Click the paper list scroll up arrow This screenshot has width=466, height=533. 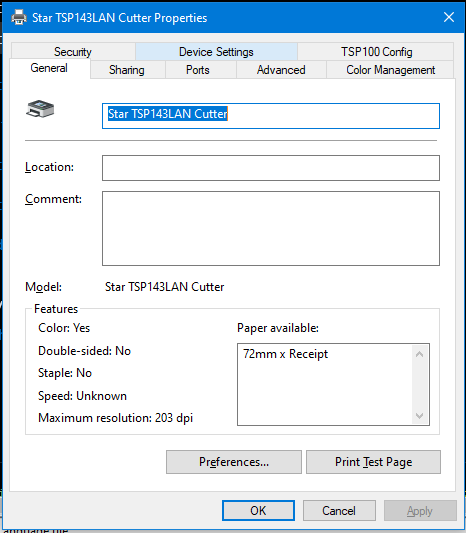pyautogui.click(x=419, y=354)
